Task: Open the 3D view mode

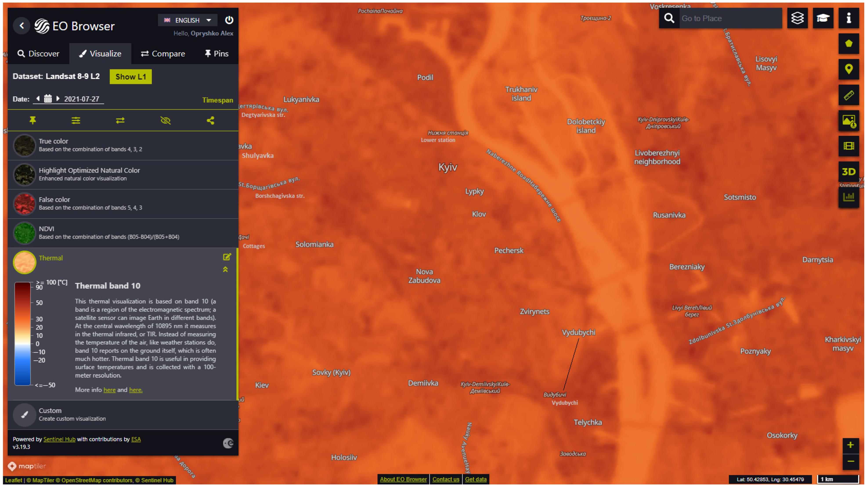Action: tap(848, 172)
